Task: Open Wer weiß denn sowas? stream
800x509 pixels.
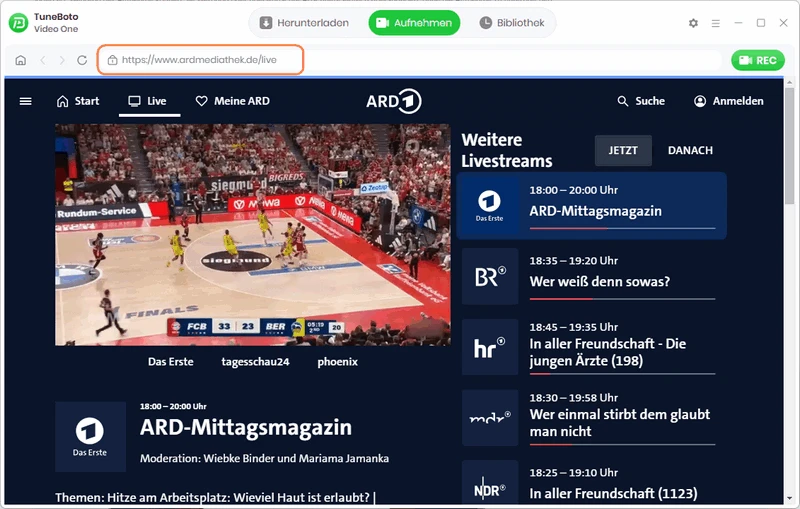Action: (599, 282)
